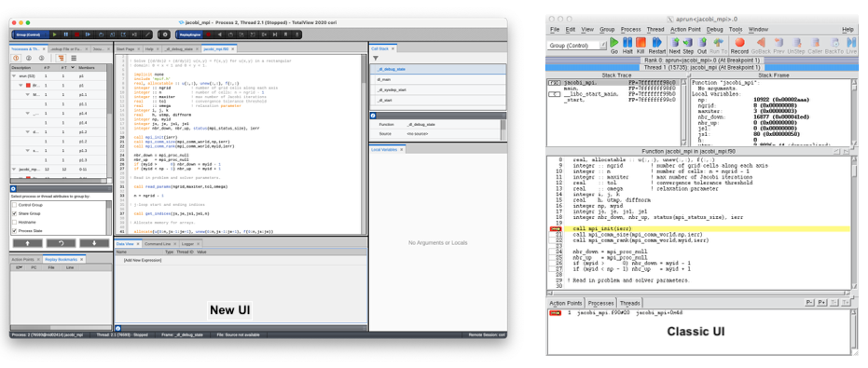Open the ID column sort arrow in Action Points
868x368 pixels.
(x=21, y=267)
